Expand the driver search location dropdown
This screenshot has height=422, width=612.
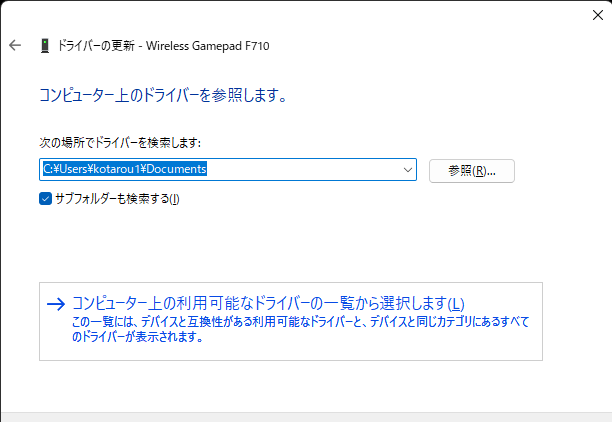click(x=407, y=170)
